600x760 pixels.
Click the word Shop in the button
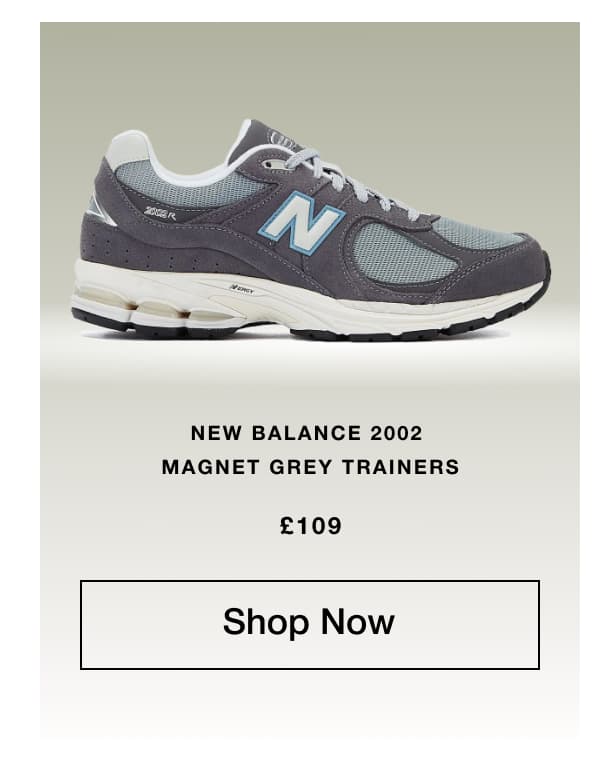[x=266, y=622]
